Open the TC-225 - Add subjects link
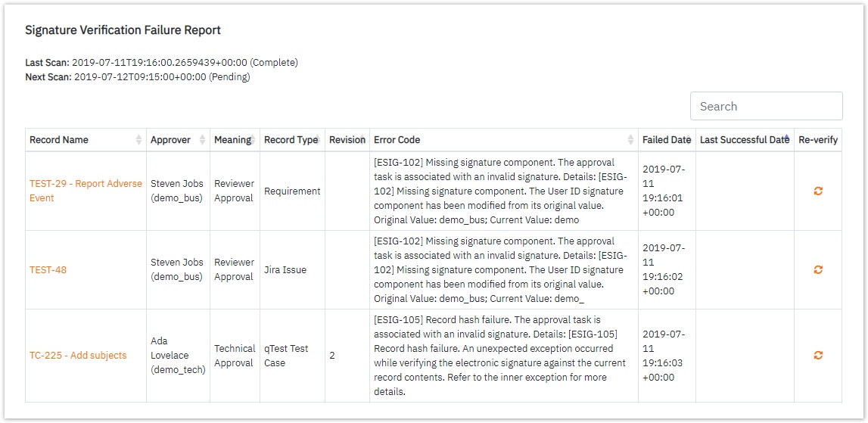Viewport: 868px width, 423px height. pyautogui.click(x=78, y=356)
